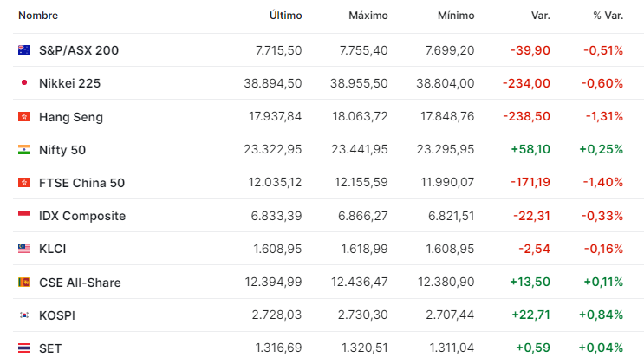The width and height of the screenshot is (644, 364).
Task: Sort by the Mínimo column header
Action: click(x=456, y=16)
